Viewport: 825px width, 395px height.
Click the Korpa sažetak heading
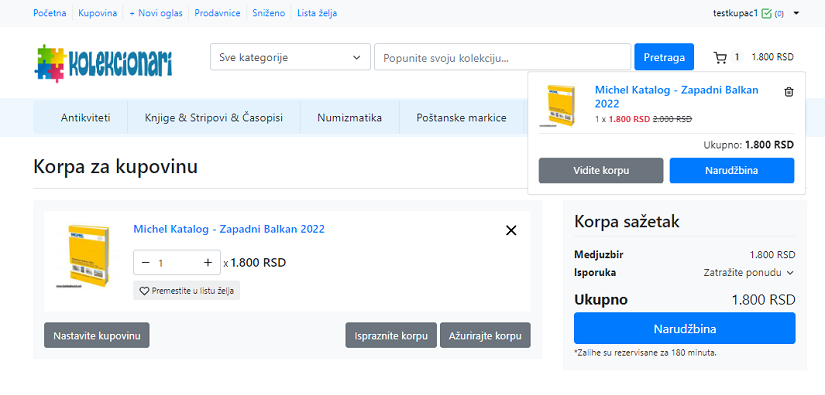[x=627, y=222]
